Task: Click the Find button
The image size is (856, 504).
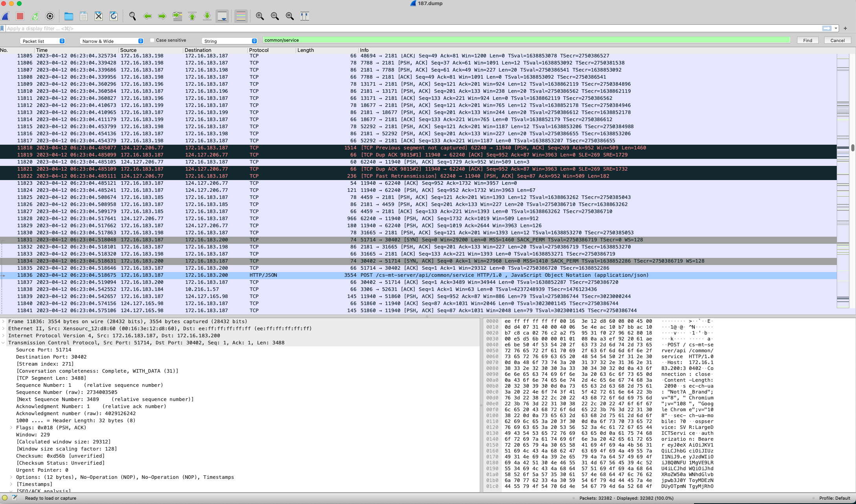Action: (x=808, y=40)
